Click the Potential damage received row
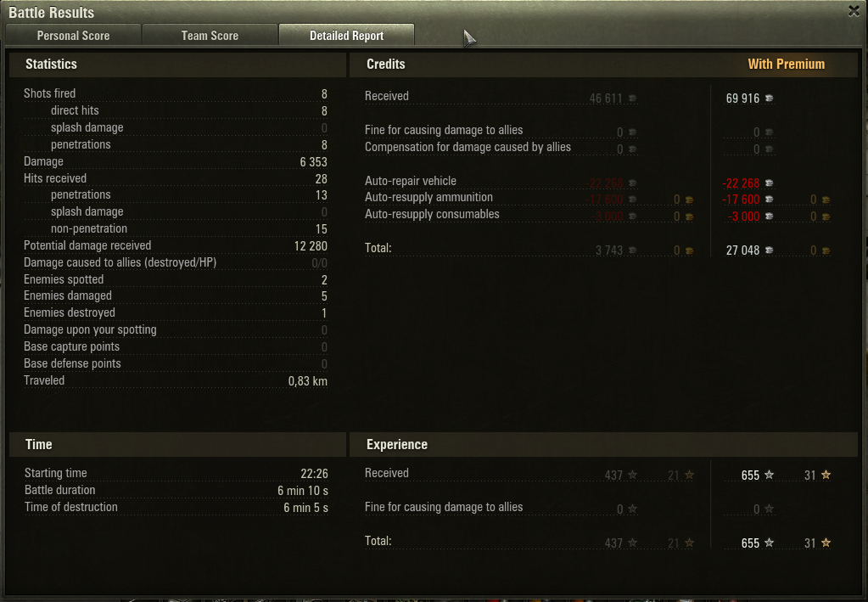868x602 pixels. pos(176,246)
